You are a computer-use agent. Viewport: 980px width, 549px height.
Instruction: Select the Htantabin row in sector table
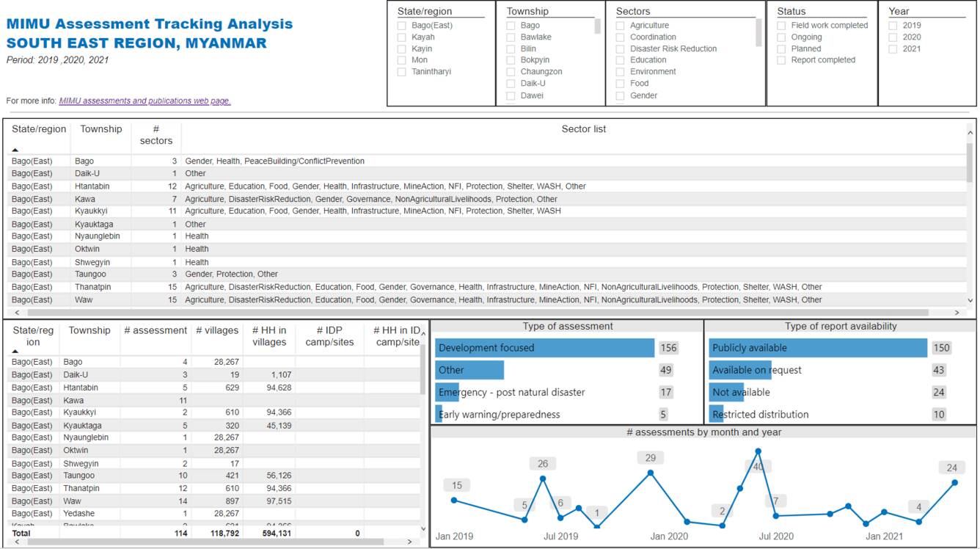pyautogui.click(x=488, y=186)
